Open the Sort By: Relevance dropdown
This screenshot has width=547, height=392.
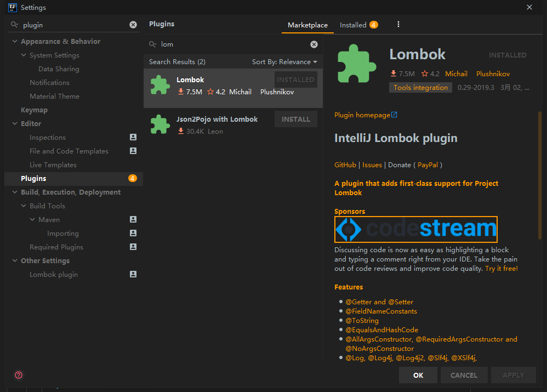coord(284,62)
